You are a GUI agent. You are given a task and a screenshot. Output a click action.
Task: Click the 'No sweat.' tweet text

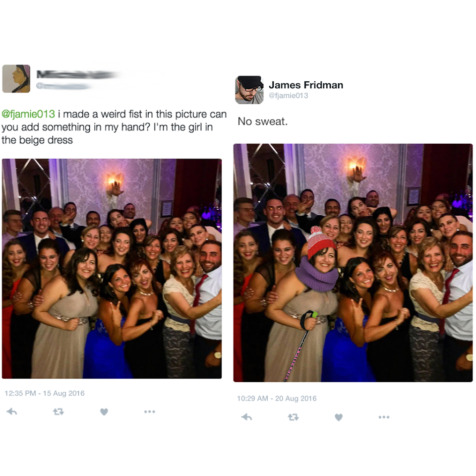[x=263, y=121]
